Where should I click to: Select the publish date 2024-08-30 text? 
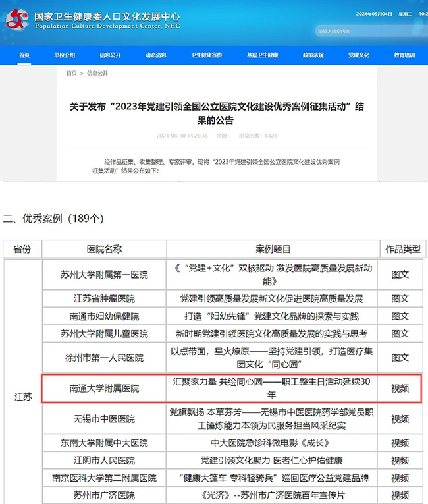[x=182, y=136]
